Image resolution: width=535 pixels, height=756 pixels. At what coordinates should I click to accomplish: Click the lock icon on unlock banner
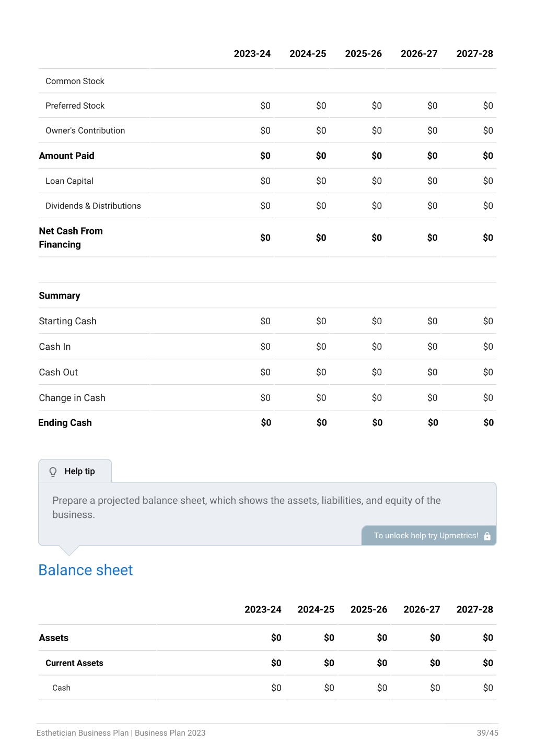pyautogui.click(x=487, y=536)
